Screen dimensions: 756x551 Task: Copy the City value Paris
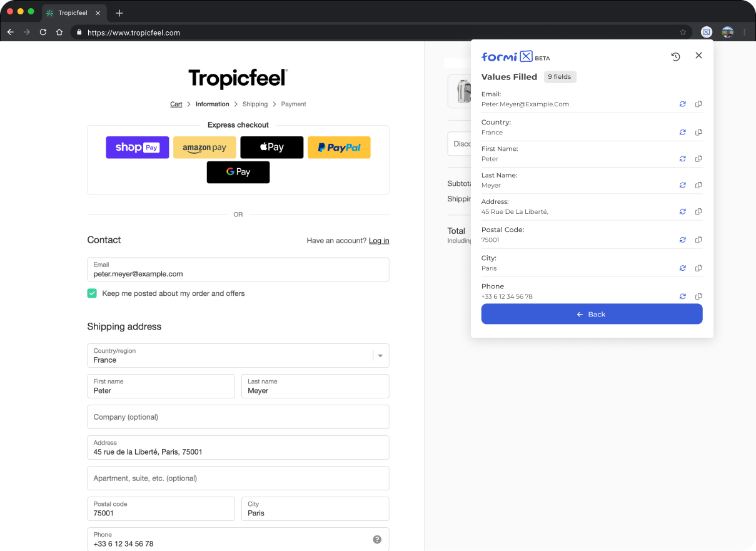click(698, 268)
